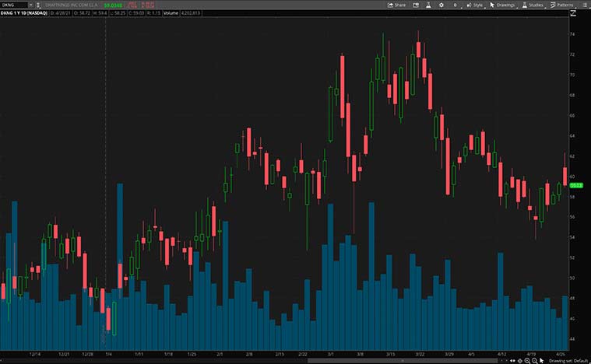Open the Drawing set: Default selector

(568, 361)
